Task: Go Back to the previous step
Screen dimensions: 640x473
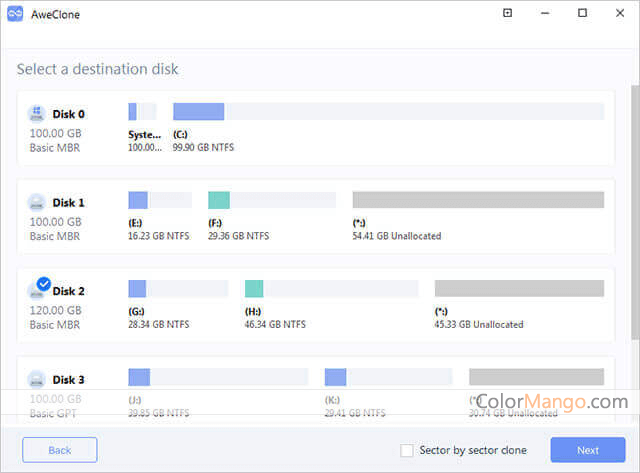Action: (59, 450)
